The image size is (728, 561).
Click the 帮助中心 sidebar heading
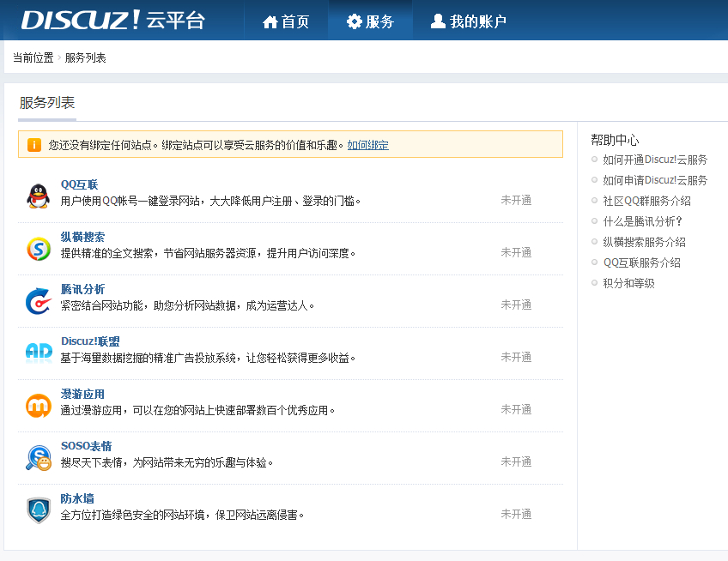pyautogui.click(x=615, y=140)
